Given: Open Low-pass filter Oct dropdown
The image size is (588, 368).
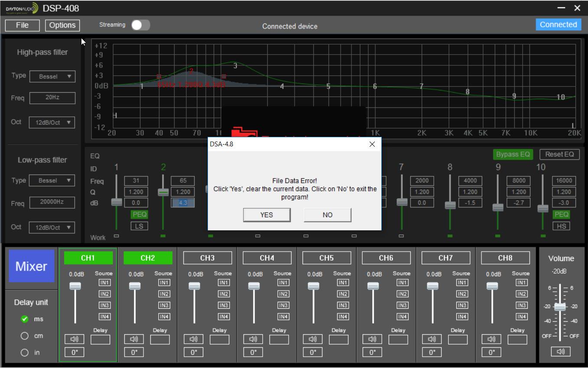Looking at the screenshot, I should tap(52, 227).
